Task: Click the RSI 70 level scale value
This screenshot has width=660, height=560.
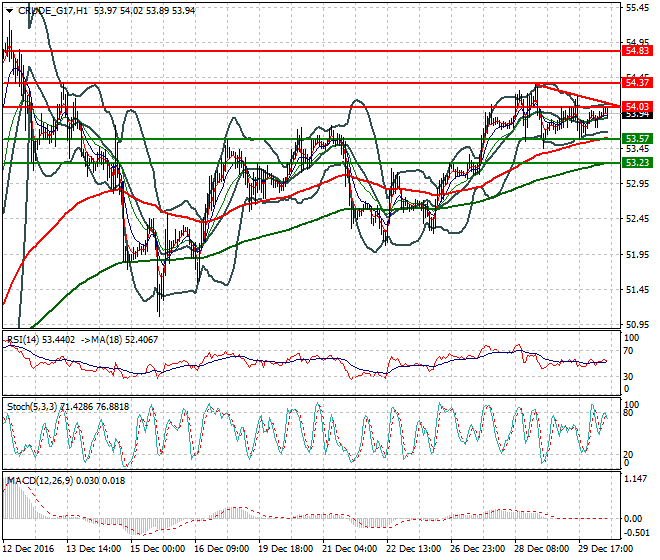Action: (628, 350)
